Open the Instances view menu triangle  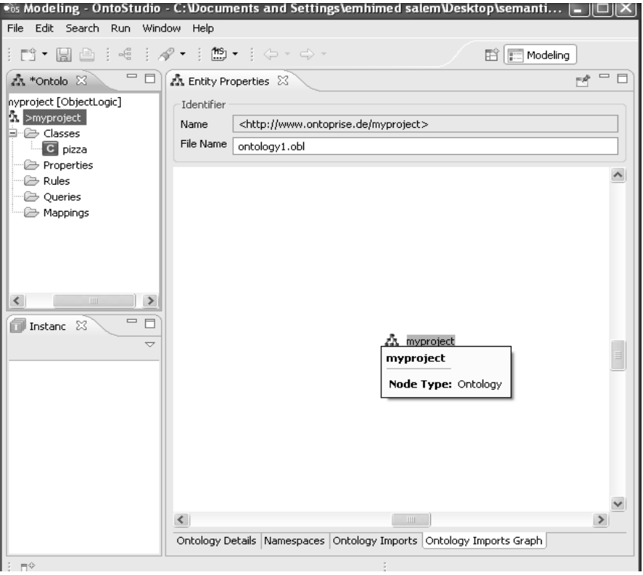pyautogui.click(x=149, y=344)
